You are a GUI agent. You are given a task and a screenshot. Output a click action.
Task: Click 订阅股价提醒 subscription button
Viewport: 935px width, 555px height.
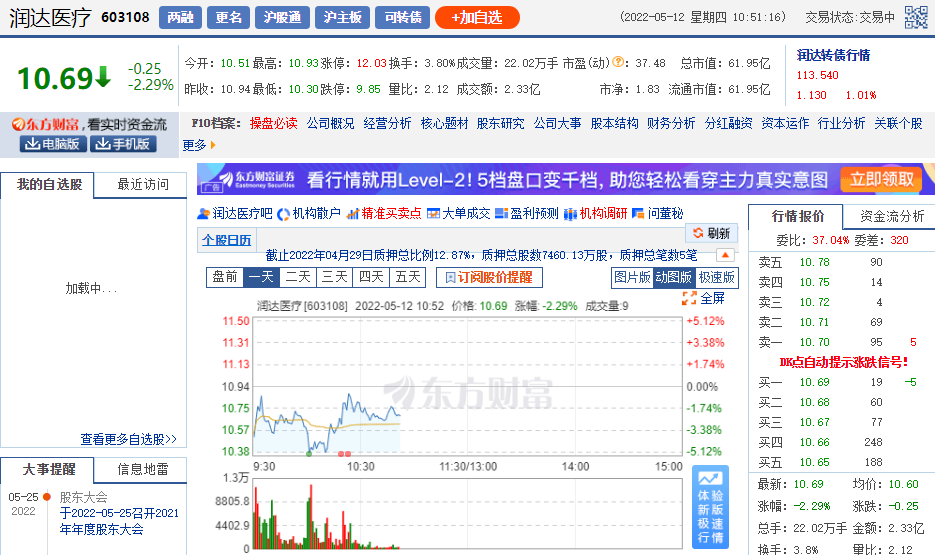point(489,277)
